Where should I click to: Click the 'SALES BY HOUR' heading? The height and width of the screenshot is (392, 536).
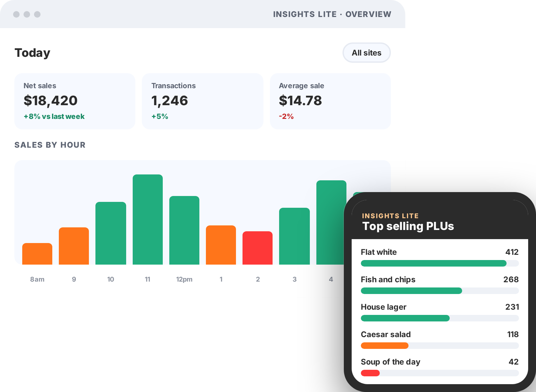tap(50, 145)
